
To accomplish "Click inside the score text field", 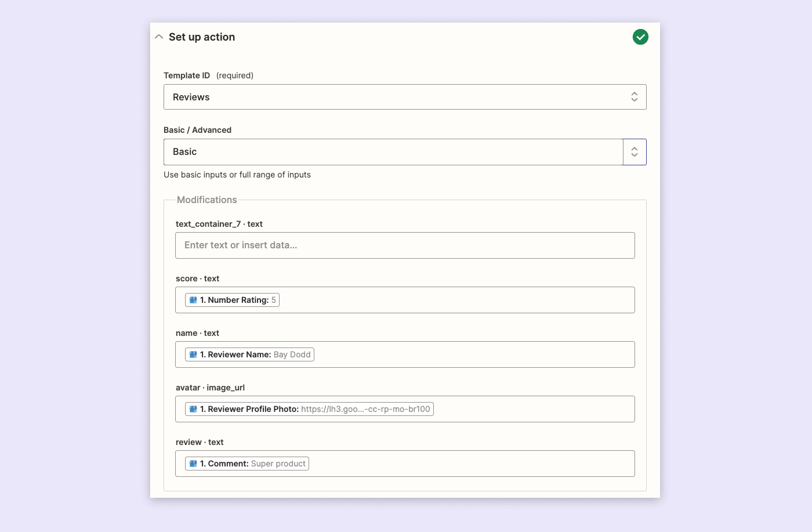I will coord(464,299).
